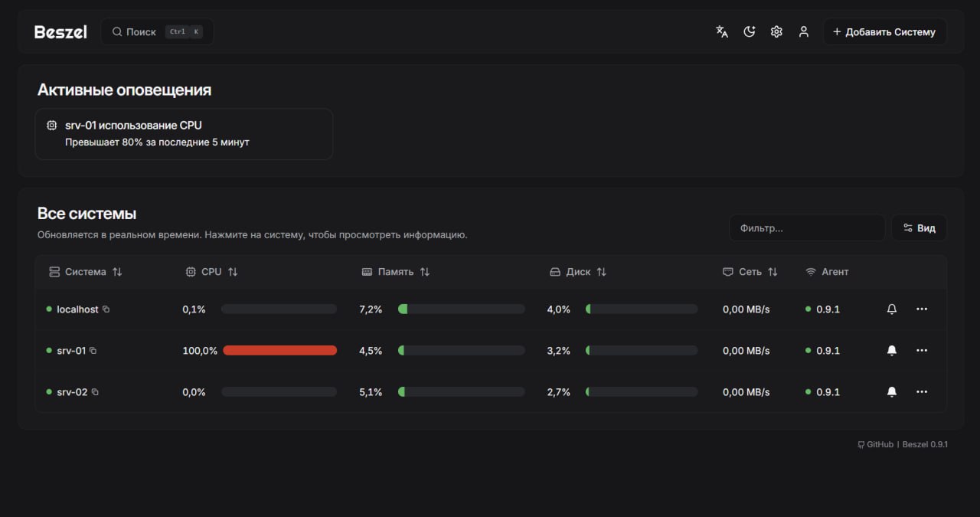Sort by Система column
Image resolution: width=980 pixels, height=517 pixels.
coord(85,272)
